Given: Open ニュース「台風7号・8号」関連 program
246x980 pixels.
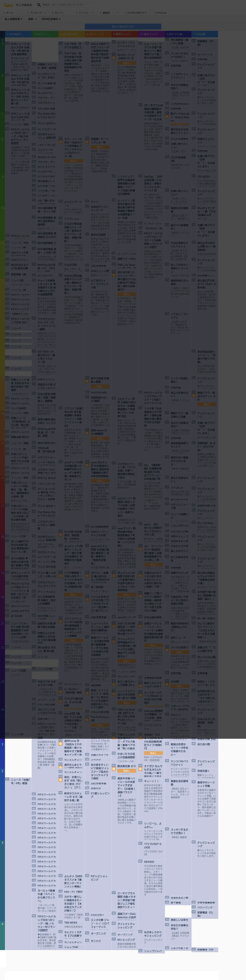Looking at the screenshot, I should click(20, 782).
